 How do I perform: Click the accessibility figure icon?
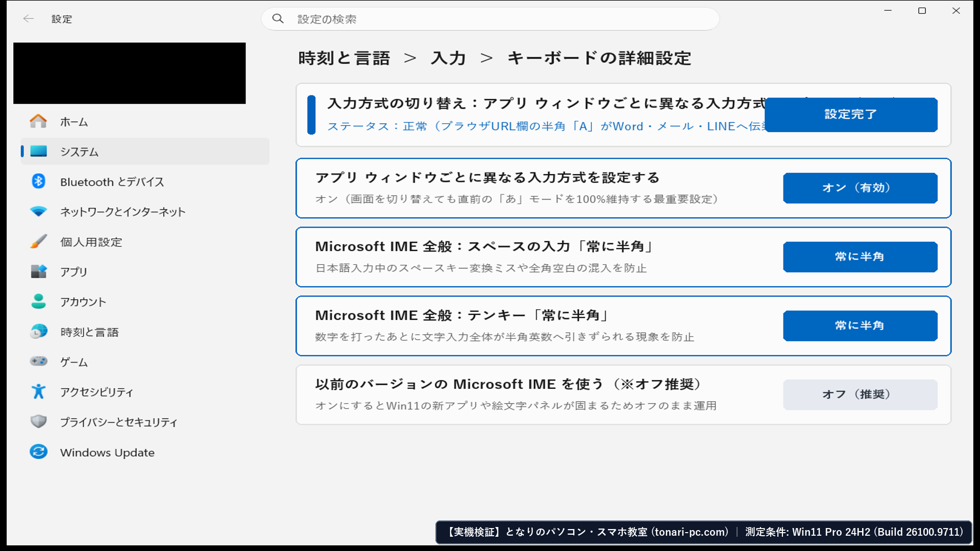pyautogui.click(x=38, y=392)
